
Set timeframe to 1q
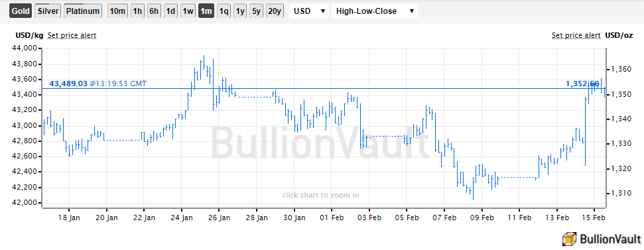pyautogui.click(x=224, y=11)
